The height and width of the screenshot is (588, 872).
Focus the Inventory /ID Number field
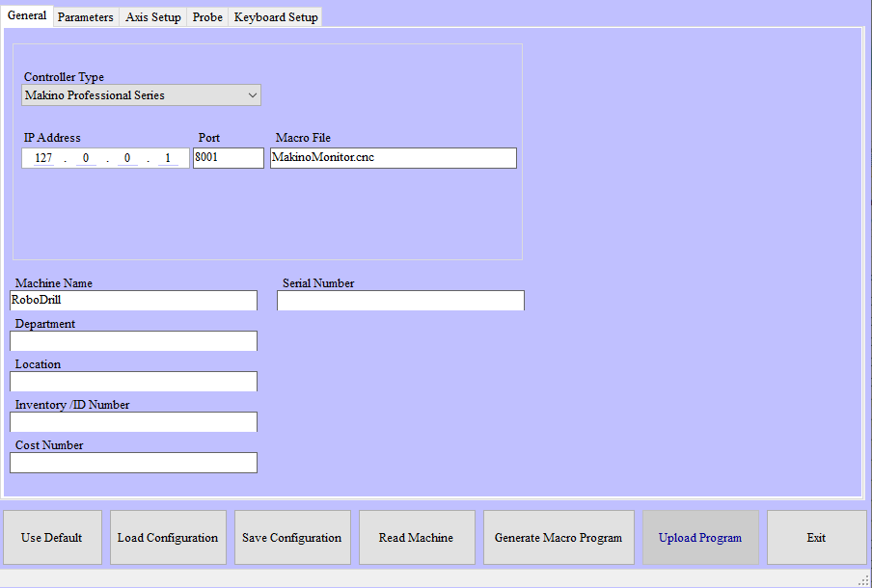133,422
